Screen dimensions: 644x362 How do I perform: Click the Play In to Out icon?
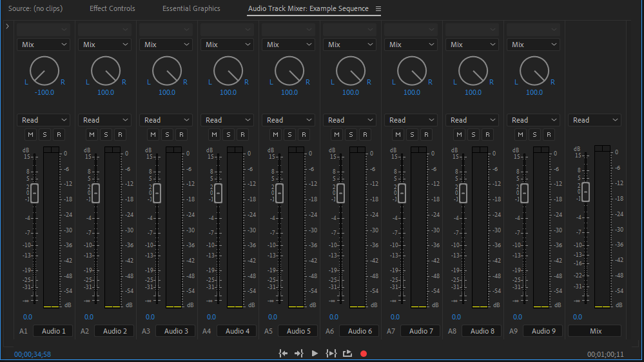(x=331, y=354)
